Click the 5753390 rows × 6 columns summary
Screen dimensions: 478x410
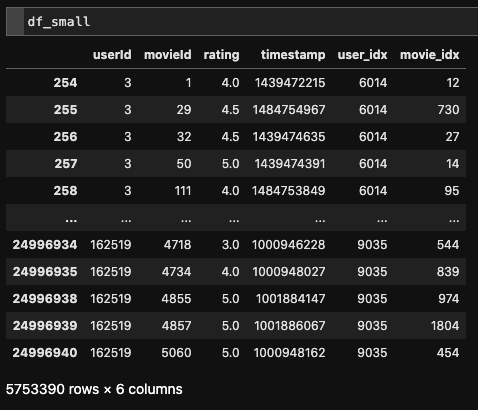click(x=94, y=389)
